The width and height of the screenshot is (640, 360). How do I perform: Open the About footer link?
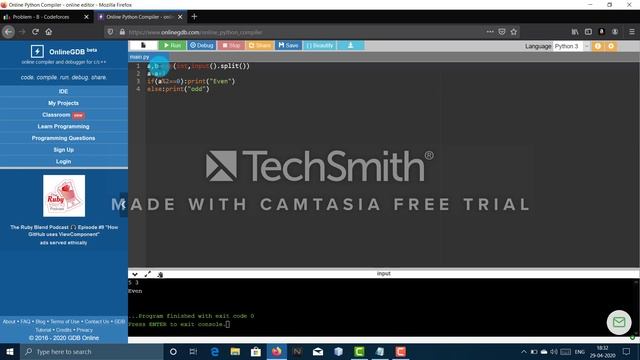pos(9,322)
